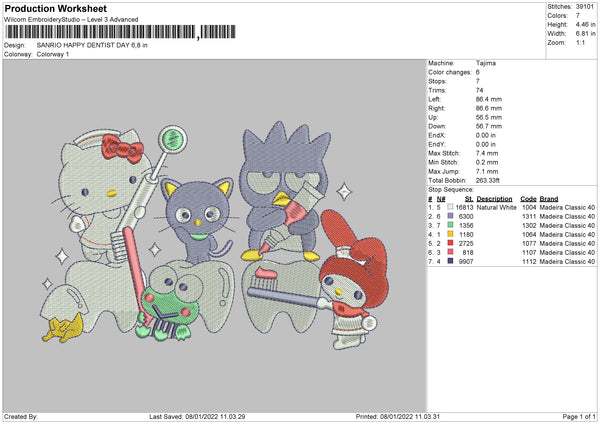This screenshot has width=600, height=424.
Task: Click stitch count '16813' in row 1
Action: (465, 207)
